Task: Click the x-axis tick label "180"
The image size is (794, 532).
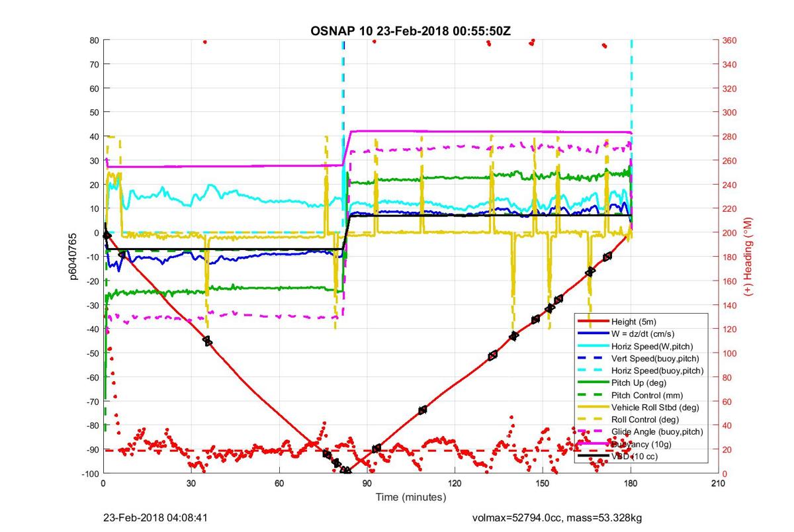Action: [630, 483]
